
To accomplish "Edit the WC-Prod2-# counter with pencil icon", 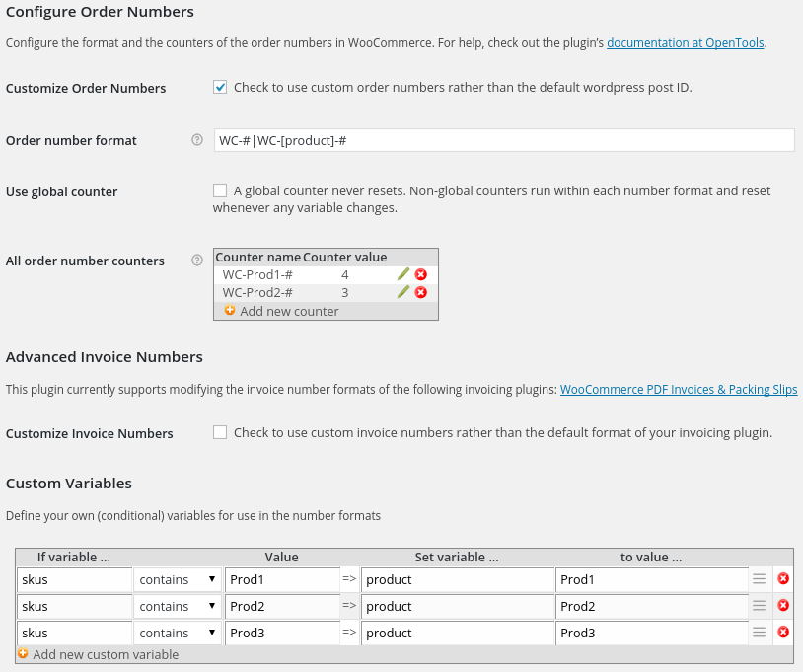I will pyautogui.click(x=403, y=292).
